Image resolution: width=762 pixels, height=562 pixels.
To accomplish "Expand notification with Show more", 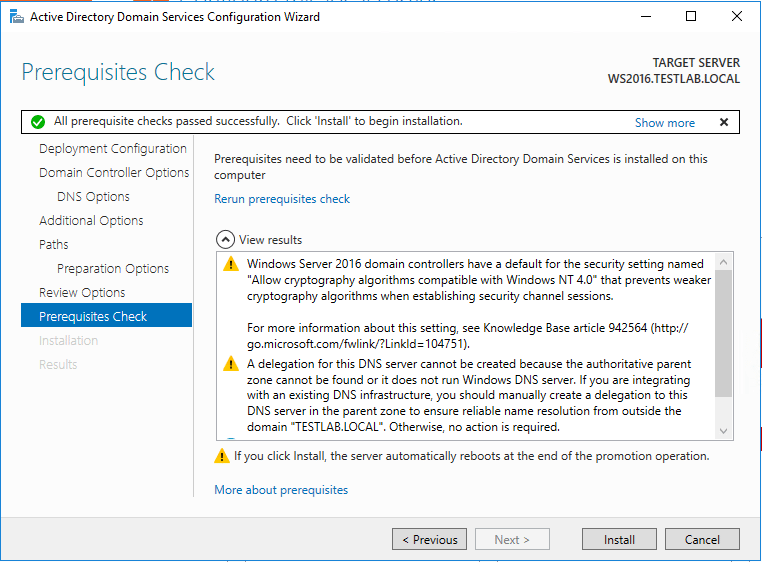I will coord(664,123).
